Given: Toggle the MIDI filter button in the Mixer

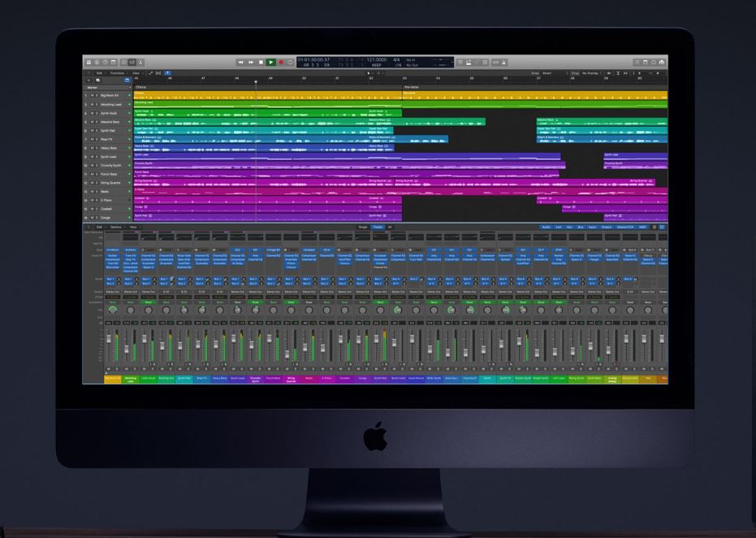Looking at the screenshot, I should point(642,227).
